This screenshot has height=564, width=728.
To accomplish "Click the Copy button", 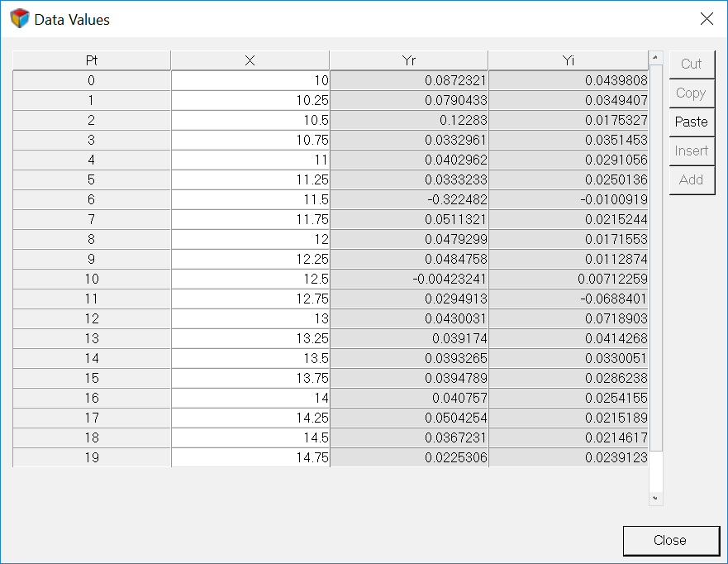I will pos(692,93).
